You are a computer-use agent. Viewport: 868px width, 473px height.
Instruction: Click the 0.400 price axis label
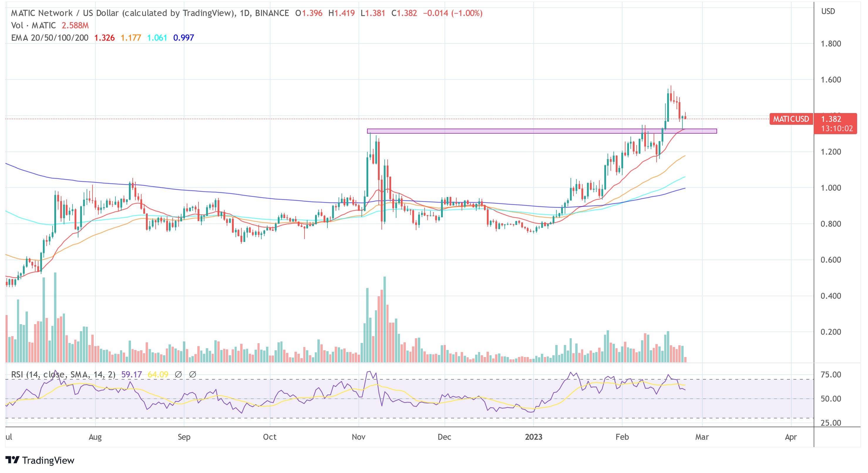coord(831,296)
